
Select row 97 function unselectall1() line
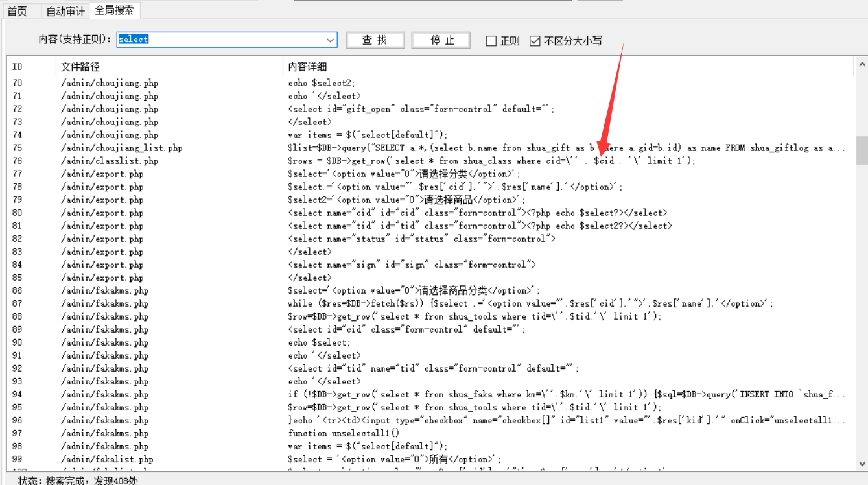344,433
